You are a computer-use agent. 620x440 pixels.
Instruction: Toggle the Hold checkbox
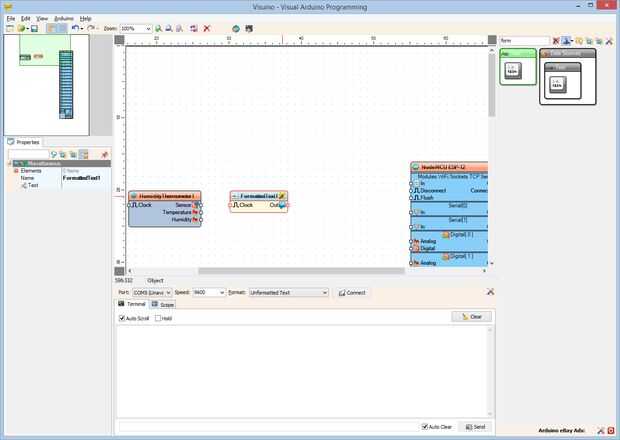158,318
